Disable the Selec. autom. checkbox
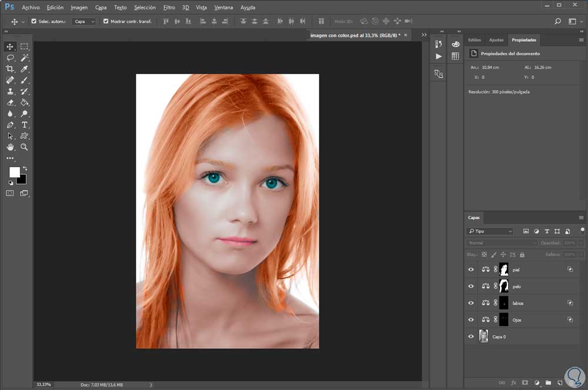 (x=34, y=21)
